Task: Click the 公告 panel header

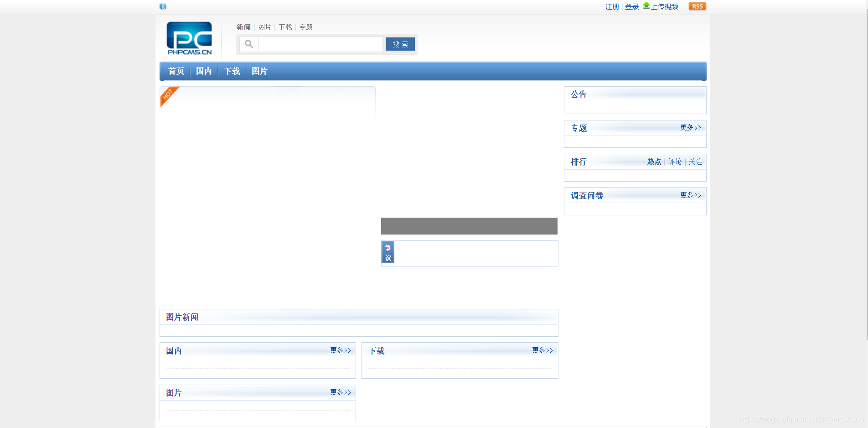Action: (x=578, y=94)
